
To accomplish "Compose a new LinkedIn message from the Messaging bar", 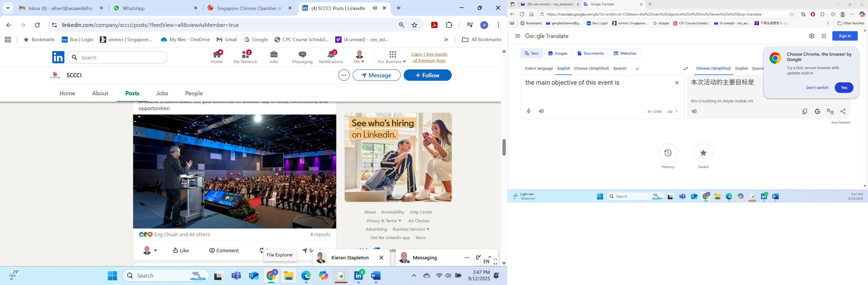I will (478, 258).
